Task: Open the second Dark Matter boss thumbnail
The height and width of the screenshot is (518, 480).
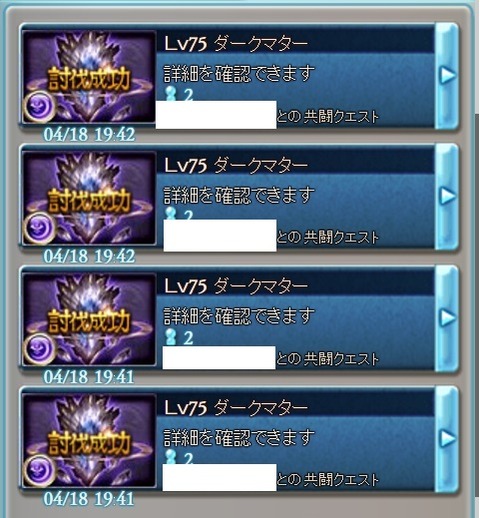Action: (x=89, y=198)
